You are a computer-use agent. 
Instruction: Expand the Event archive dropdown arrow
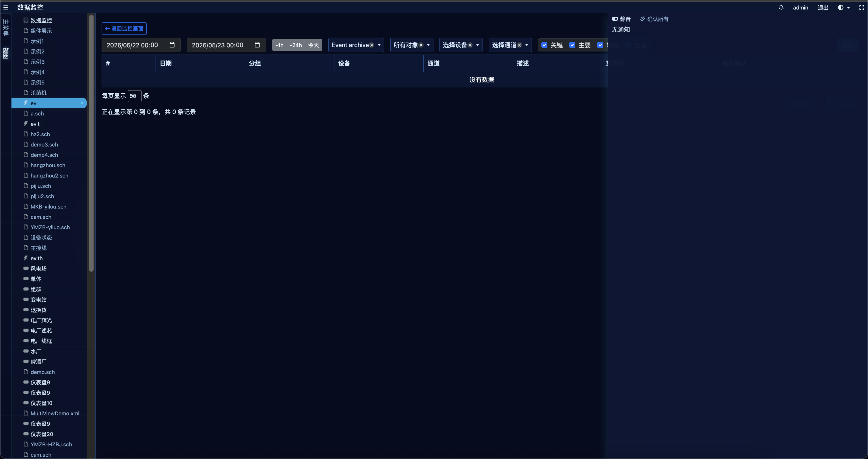click(x=379, y=45)
